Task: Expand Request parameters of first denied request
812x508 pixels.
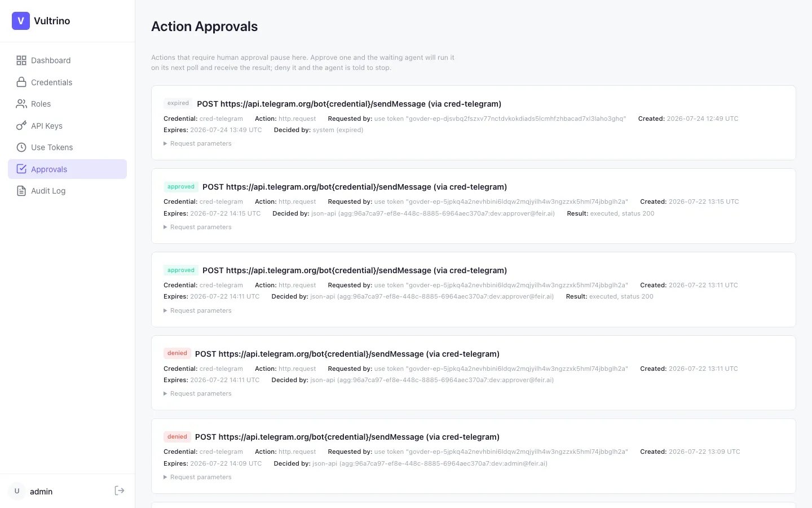Action: (x=198, y=393)
